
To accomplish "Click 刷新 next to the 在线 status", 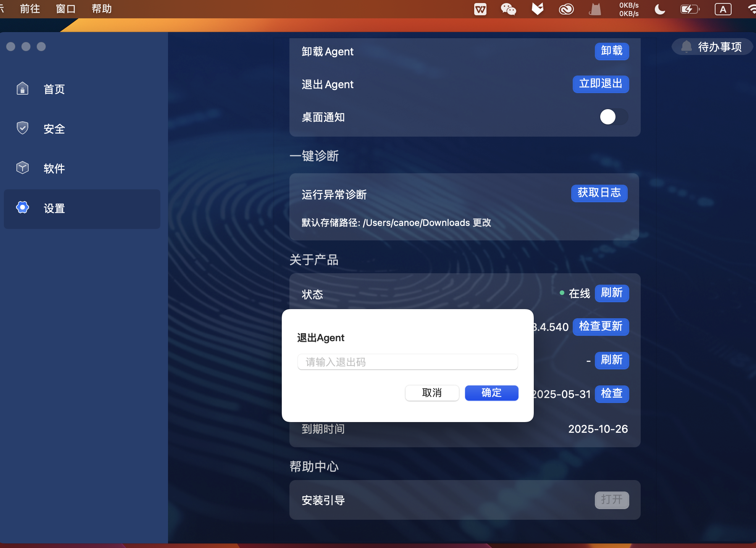I will tap(611, 293).
